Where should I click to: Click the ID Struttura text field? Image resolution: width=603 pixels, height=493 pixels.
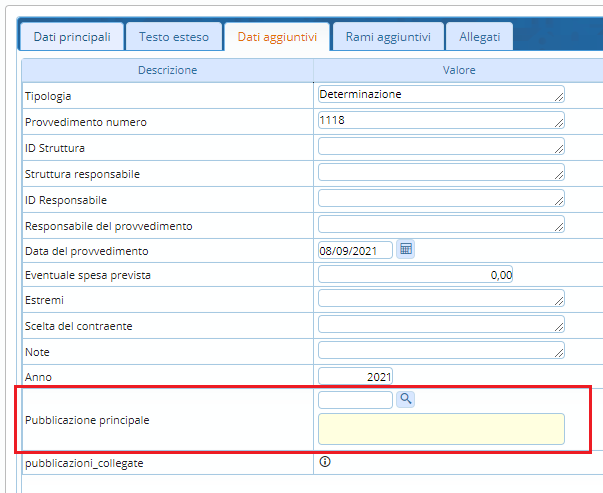[x=440, y=146]
